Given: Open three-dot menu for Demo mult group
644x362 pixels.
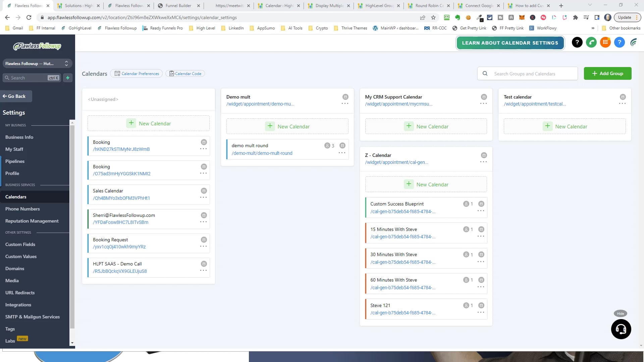Looking at the screenshot, I should tap(345, 104).
